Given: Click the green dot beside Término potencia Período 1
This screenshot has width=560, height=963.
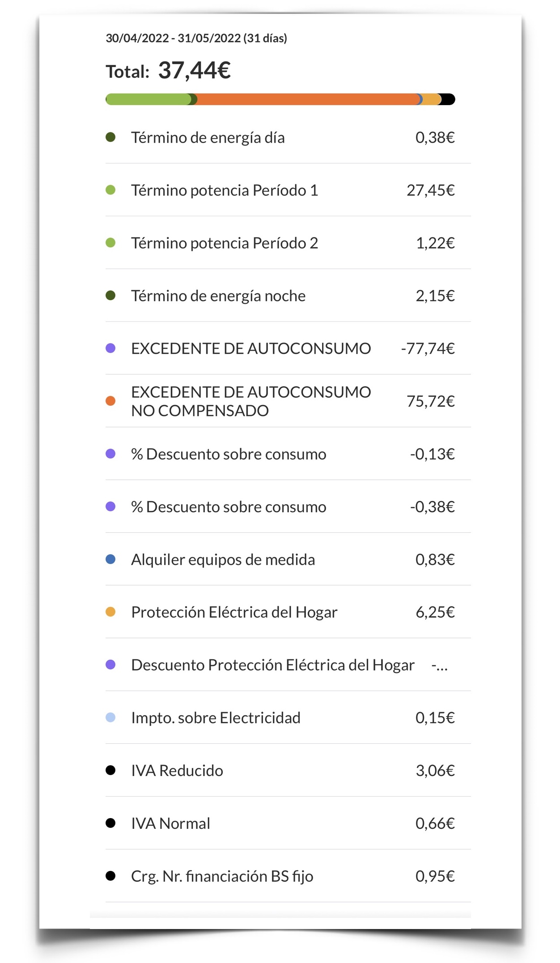Looking at the screenshot, I should click(110, 190).
